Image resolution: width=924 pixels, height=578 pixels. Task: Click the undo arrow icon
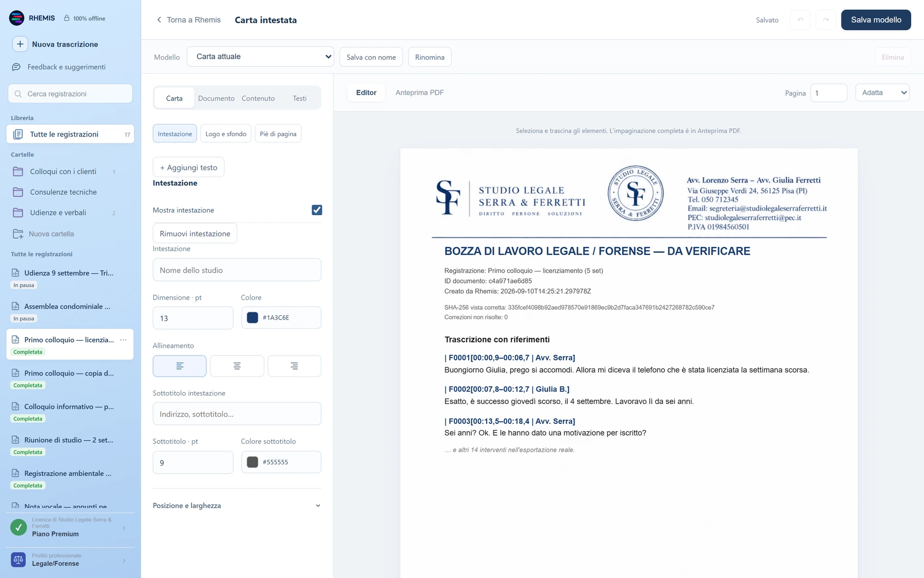(x=800, y=20)
